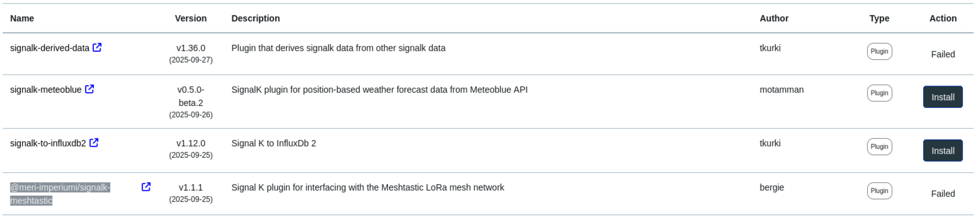
Task: Open external link for signalk-derived-data
Action: 97,48
